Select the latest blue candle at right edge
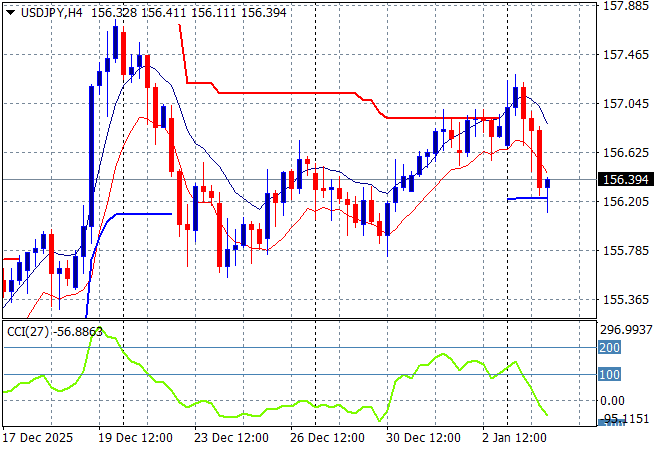Screen dimensions: 660x450 tap(547, 182)
